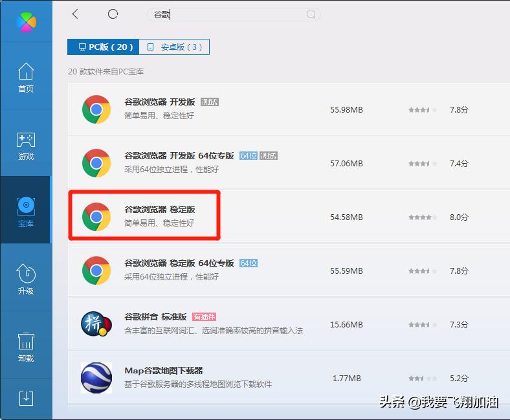Click the search magnifier icon
Image resolution: width=510 pixels, height=420 pixels.
coord(311,14)
